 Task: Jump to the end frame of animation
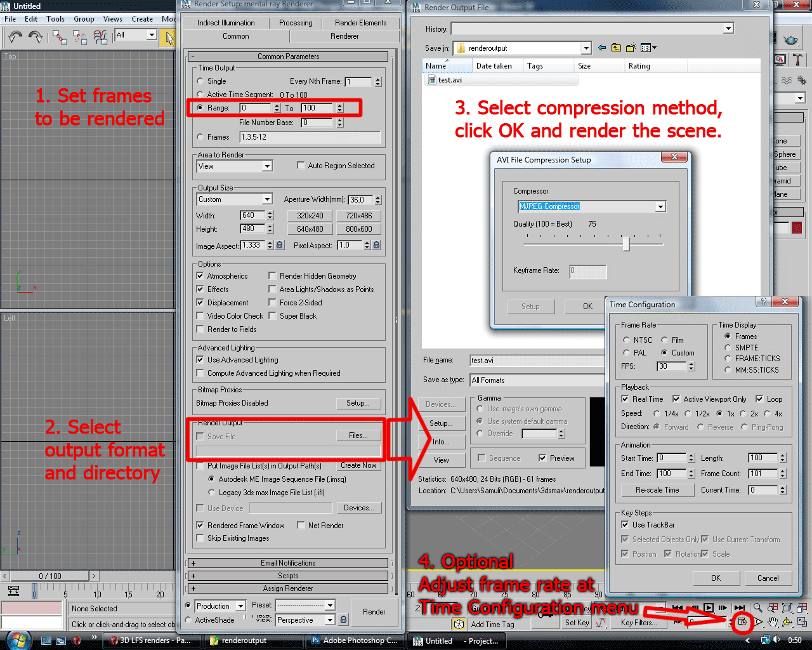pos(739,608)
